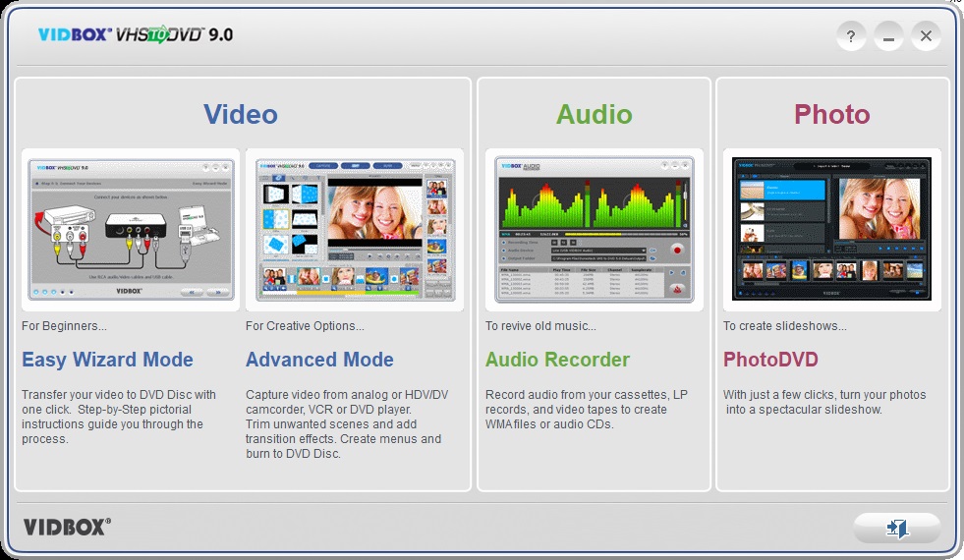Click the 'Transfer your video to DVD' description
The height and width of the screenshot is (560, 964).
tap(119, 417)
